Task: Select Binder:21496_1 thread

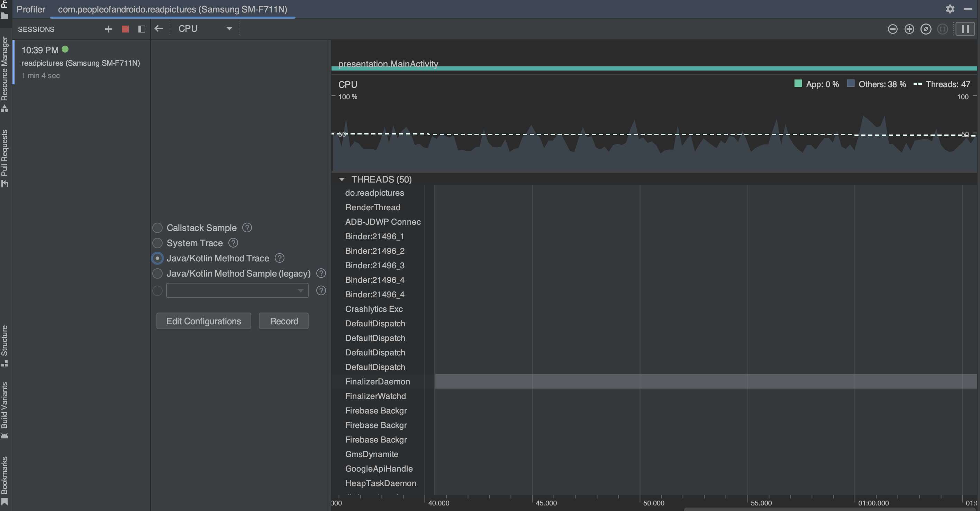Action: (374, 236)
